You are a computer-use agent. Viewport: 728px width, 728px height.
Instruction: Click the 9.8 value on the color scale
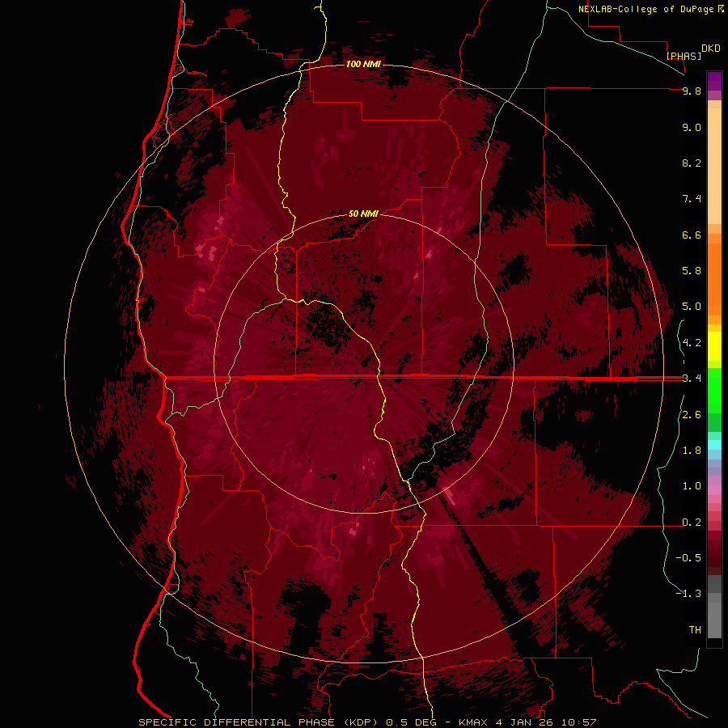tap(692, 91)
